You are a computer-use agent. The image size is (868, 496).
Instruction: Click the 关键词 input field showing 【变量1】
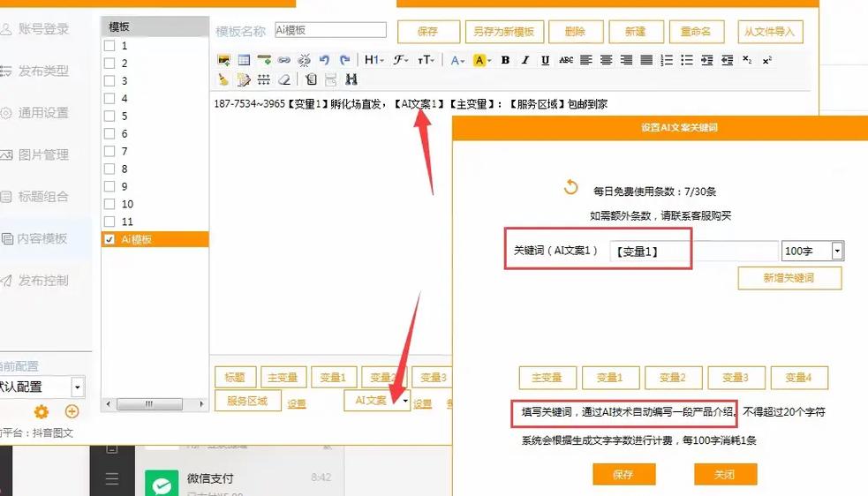coord(694,252)
